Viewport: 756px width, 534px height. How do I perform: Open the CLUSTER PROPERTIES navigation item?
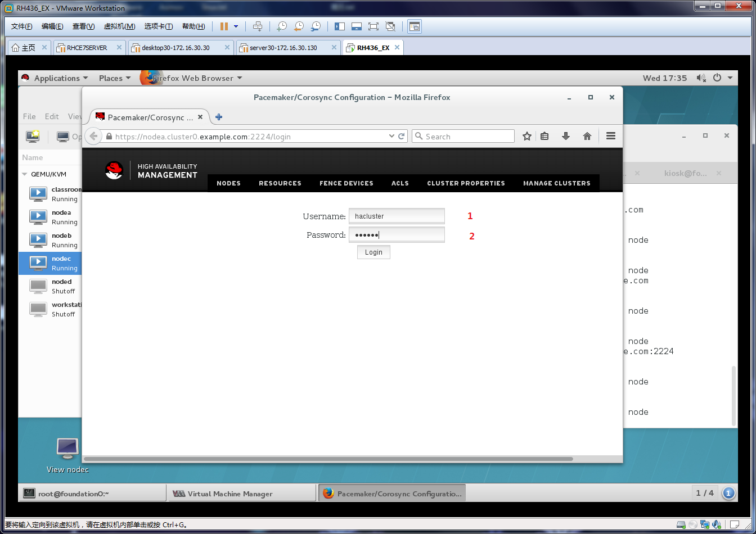point(466,183)
